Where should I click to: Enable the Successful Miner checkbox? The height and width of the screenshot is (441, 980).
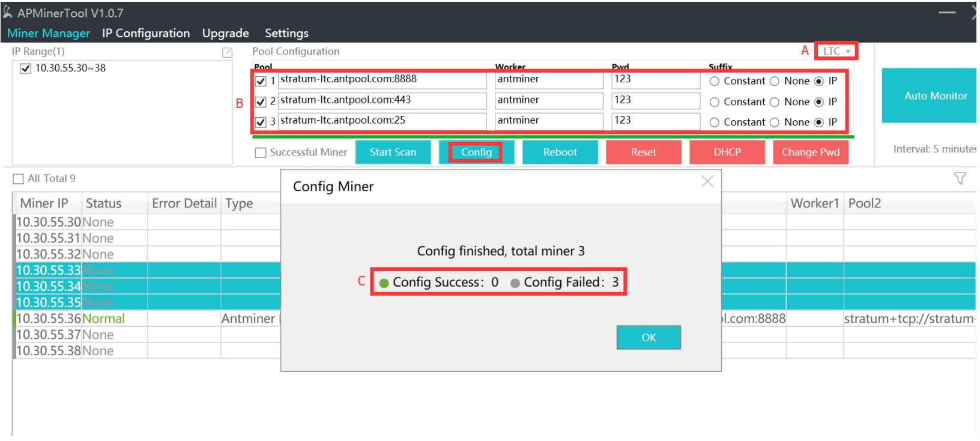click(261, 153)
